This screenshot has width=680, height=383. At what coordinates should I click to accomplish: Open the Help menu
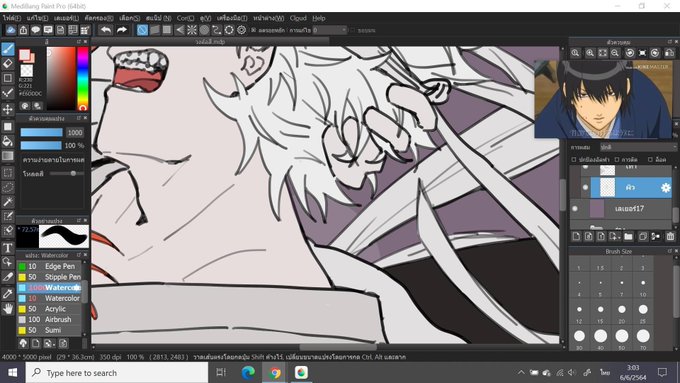(319, 18)
